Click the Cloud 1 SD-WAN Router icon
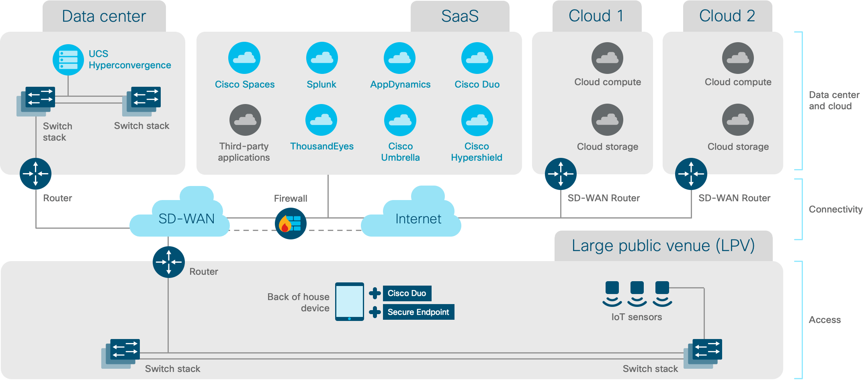This screenshot has width=868, height=380. [561, 174]
